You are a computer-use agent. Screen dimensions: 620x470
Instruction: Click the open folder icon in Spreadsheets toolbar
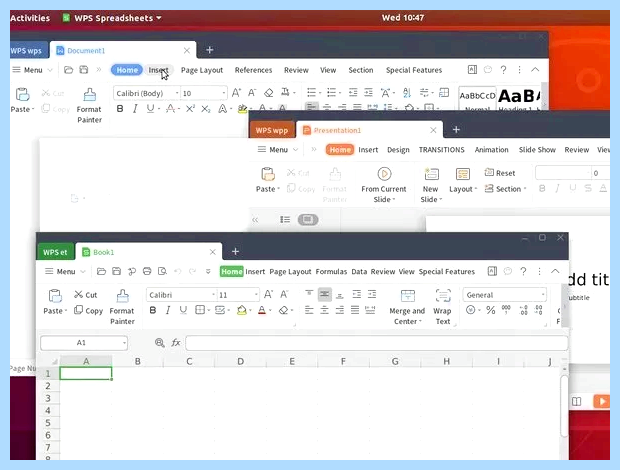tap(101, 271)
